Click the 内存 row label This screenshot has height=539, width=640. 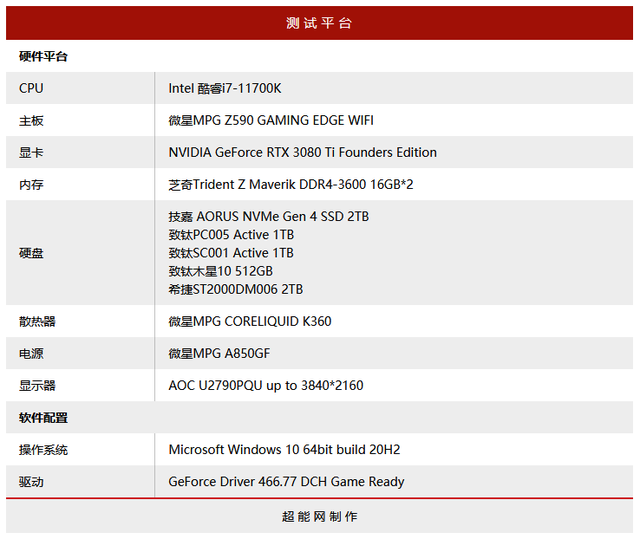31,185
